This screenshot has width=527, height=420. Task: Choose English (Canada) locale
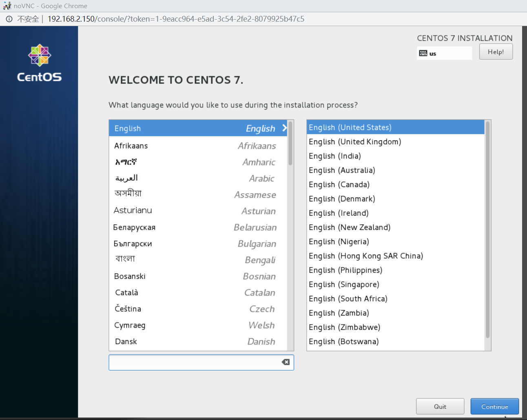point(396,184)
